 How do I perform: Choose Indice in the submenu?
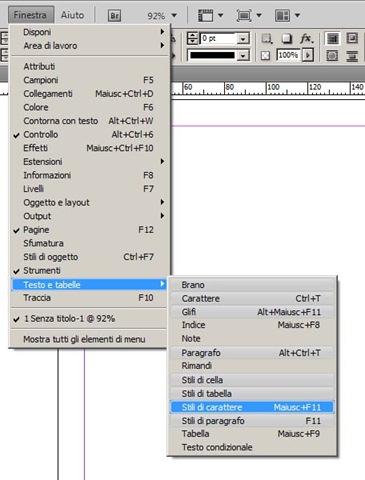coord(252,325)
